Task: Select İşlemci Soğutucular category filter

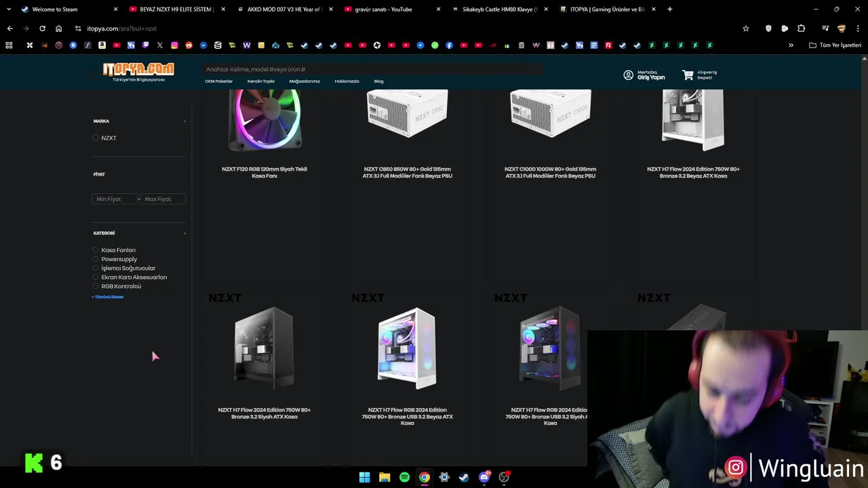Action: pyautogui.click(x=96, y=268)
